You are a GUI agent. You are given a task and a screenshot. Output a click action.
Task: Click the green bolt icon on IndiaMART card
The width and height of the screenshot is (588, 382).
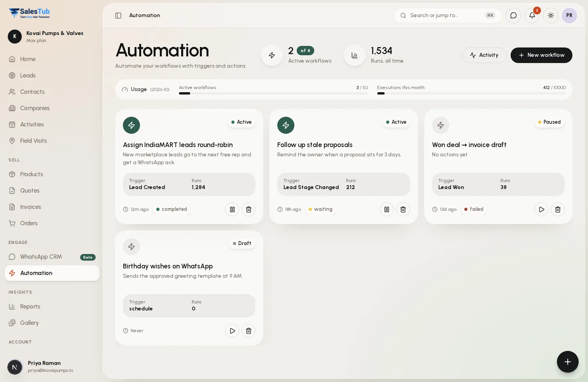tap(131, 125)
